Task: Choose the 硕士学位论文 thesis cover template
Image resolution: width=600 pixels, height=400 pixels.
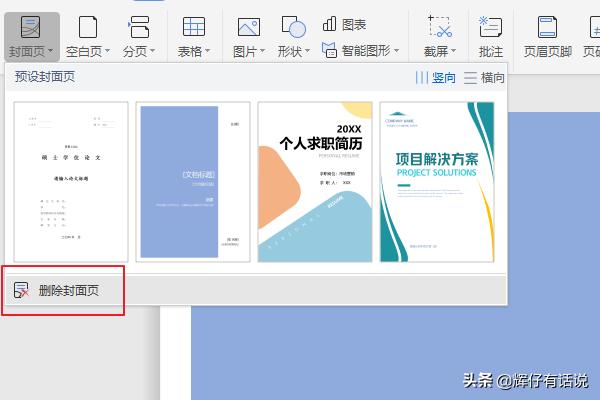Action: 71,181
